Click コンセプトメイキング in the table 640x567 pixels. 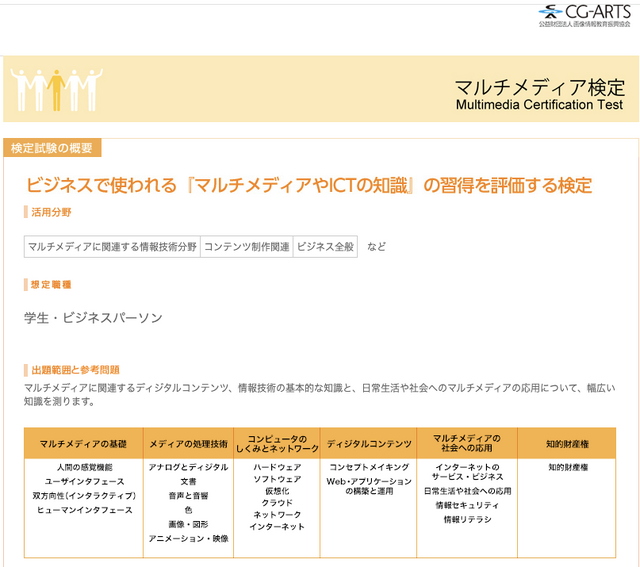point(369,467)
